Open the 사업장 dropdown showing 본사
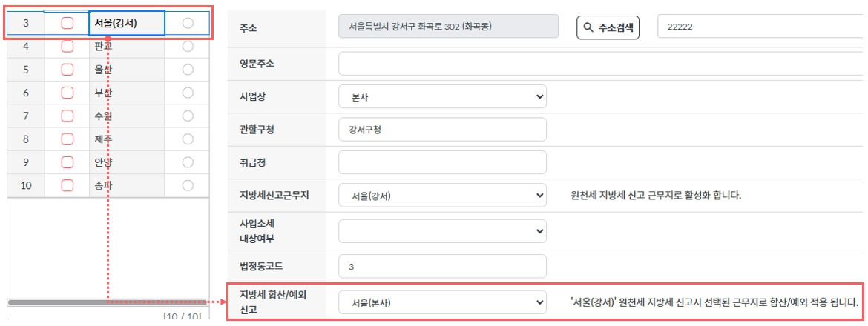 pyautogui.click(x=442, y=96)
